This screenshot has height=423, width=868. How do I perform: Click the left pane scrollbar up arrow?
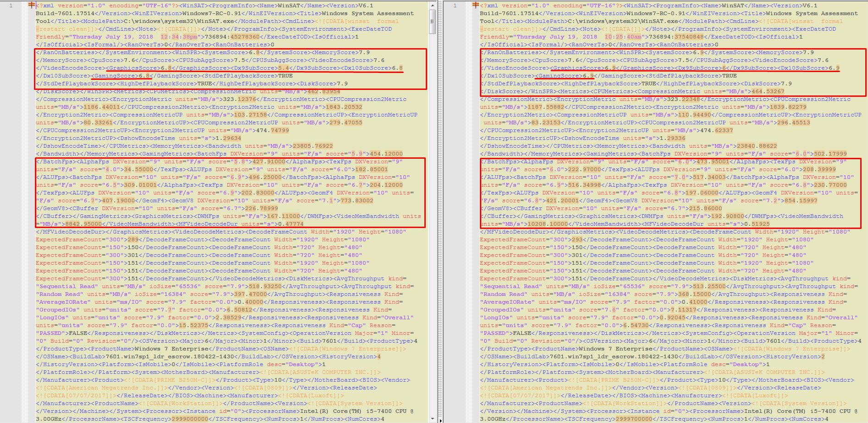pos(432,5)
